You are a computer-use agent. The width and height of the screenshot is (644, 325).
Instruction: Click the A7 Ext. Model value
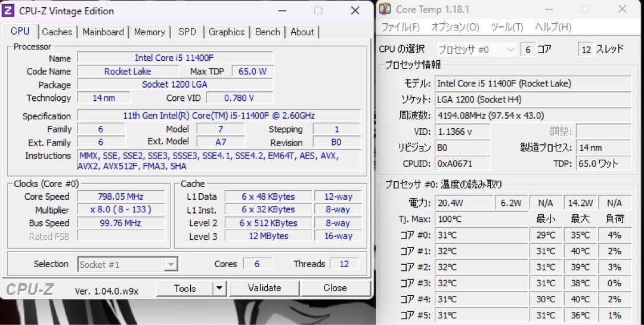coord(221,142)
